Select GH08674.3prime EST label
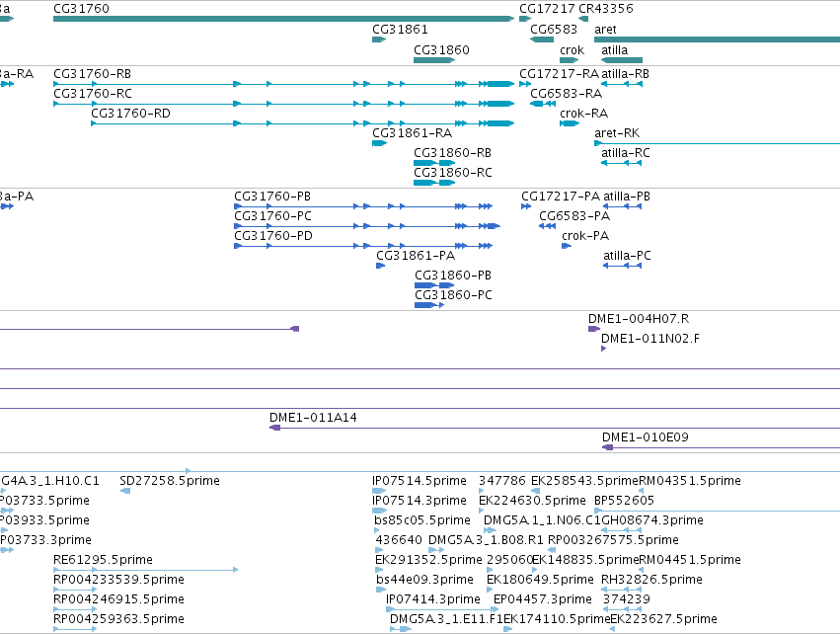Image resolution: width=840 pixels, height=634 pixels. tap(652, 520)
